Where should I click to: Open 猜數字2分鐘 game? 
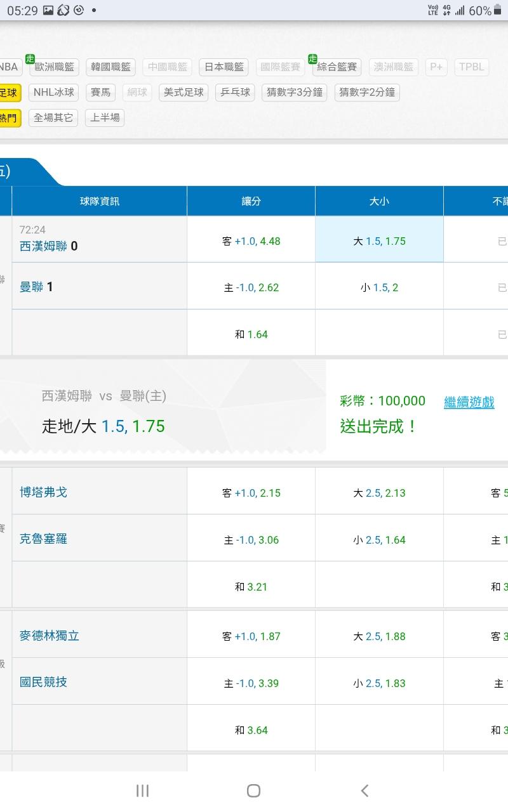pyautogui.click(x=367, y=92)
